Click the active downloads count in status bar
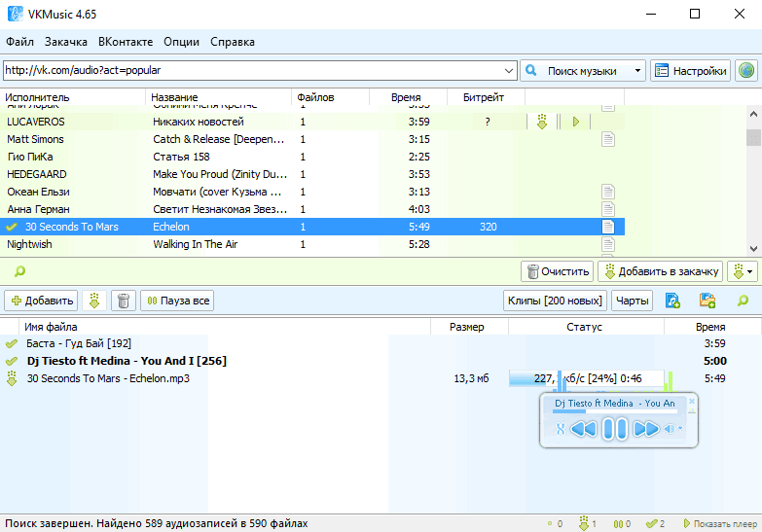The height and width of the screenshot is (532, 762). pyautogui.click(x=588, y=524)
